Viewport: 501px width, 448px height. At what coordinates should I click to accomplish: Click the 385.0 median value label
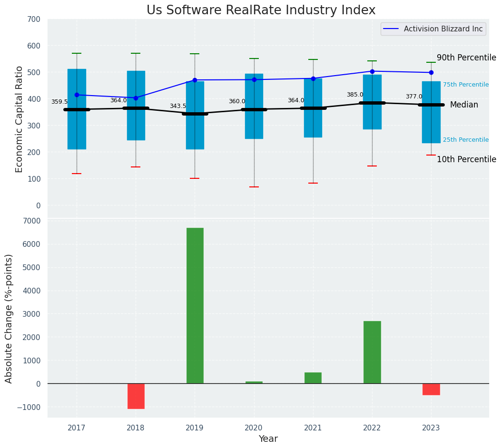(x=355, y=95)
